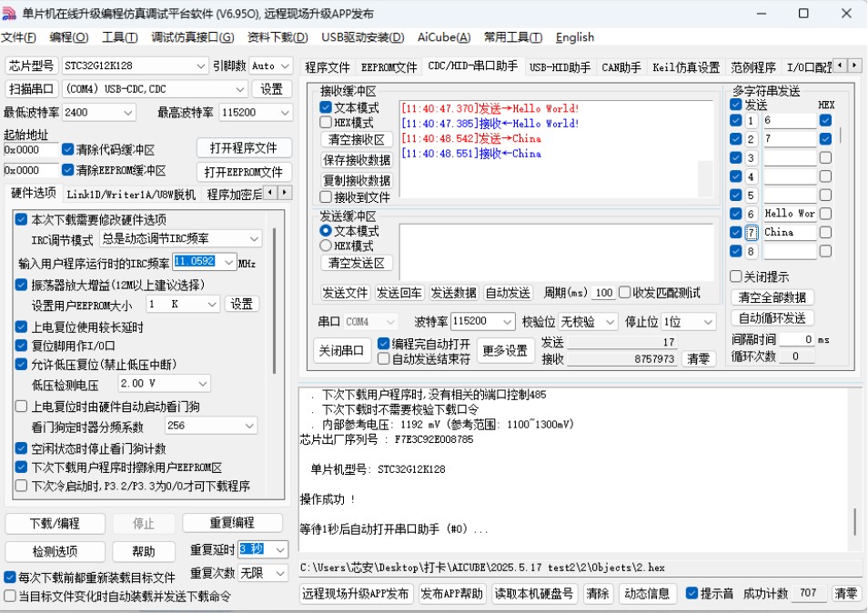Click the 关闭串口 button
The height and width of the screenshot is (613, 868).
341,351
